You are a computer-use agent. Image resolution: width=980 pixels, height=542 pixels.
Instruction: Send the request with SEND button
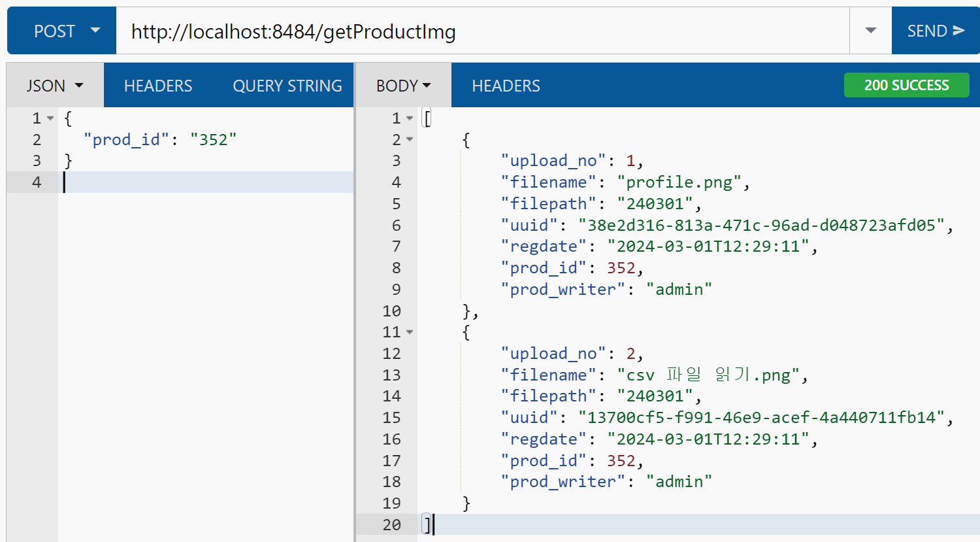pos(936,31)
